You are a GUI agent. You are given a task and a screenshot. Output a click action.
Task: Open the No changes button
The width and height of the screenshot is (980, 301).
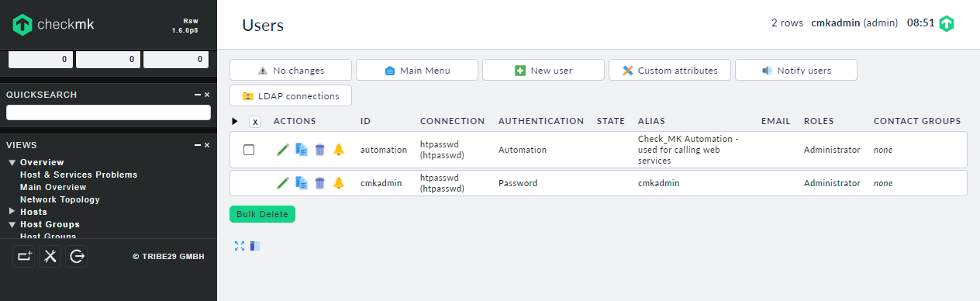click(291, 70)
